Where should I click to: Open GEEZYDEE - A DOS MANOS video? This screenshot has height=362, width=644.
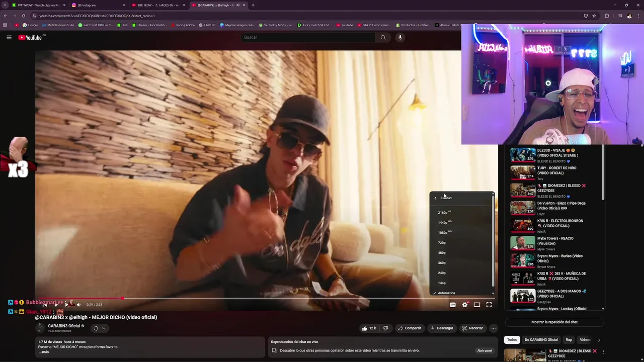(x=556, y=296)
